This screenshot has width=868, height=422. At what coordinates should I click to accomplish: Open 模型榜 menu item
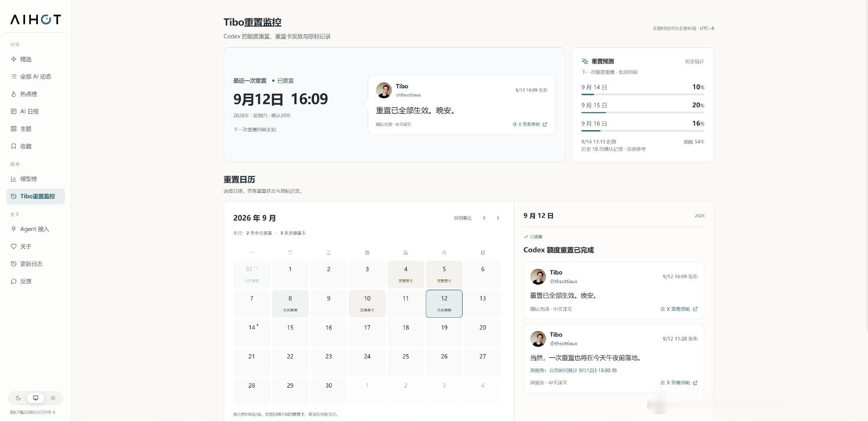(x=36, y=179)
